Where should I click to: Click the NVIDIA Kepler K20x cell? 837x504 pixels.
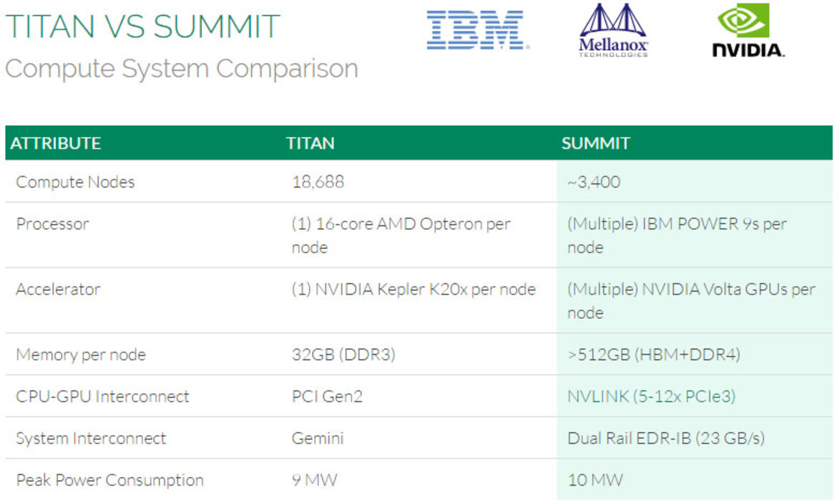click(413, 289)
